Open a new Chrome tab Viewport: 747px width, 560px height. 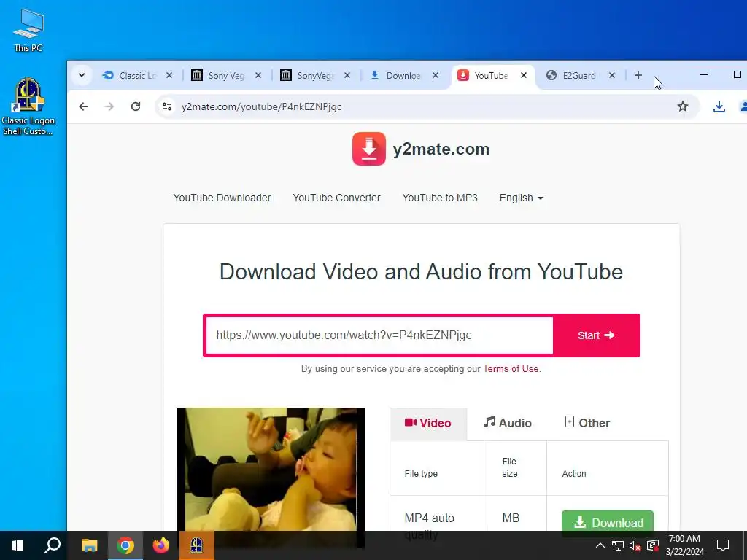tap(638, 75)
